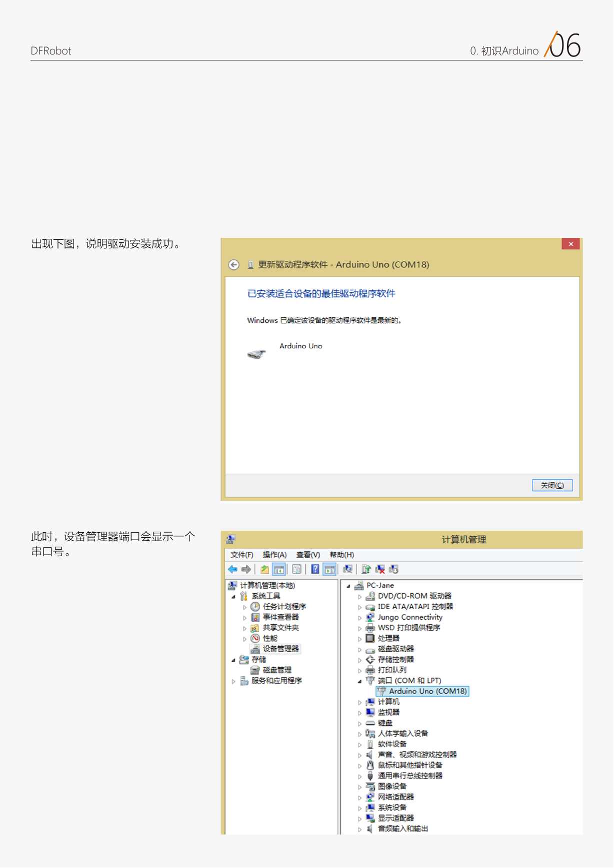Click the back arrow in update driver dialog
Screen dimensions: 614x868
click(233, 265)
